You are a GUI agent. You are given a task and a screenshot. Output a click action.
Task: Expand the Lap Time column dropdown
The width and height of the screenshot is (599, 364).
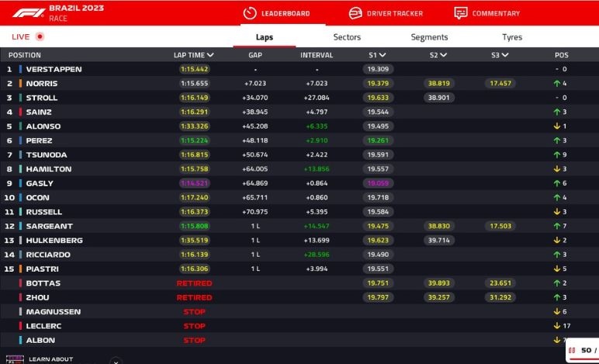coord(210,55)
